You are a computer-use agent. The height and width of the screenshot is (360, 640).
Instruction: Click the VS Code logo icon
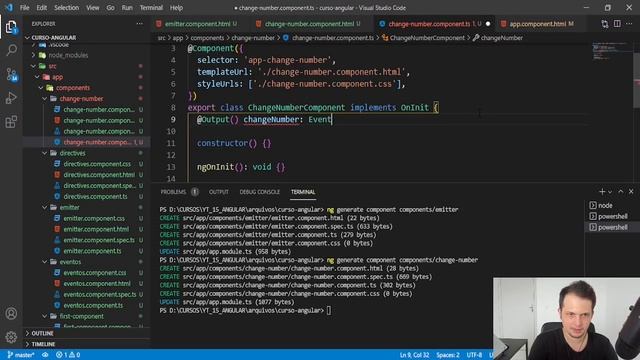tap(9, 7)
